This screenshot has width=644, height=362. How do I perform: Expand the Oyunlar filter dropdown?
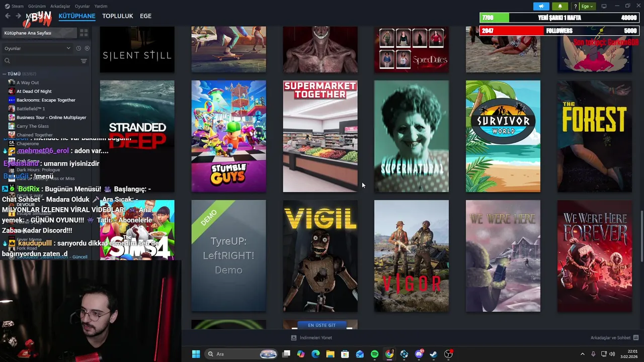(37, 48)
